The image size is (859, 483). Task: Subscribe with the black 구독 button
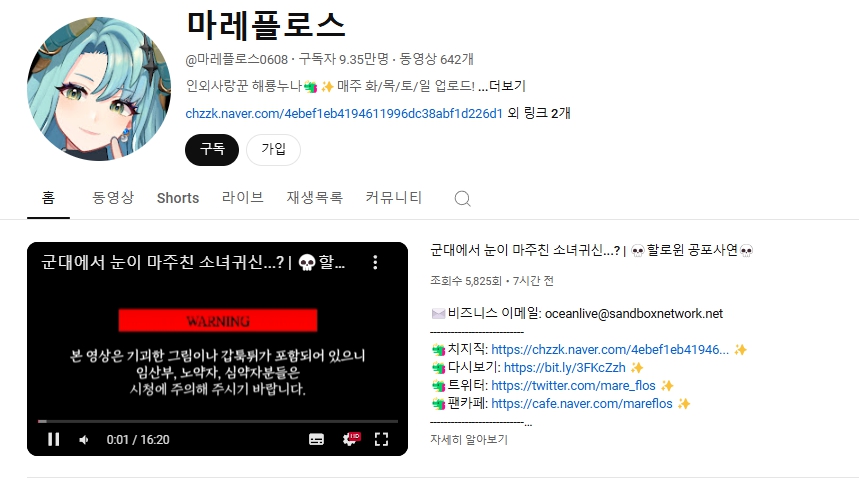(x=212, y=150)
